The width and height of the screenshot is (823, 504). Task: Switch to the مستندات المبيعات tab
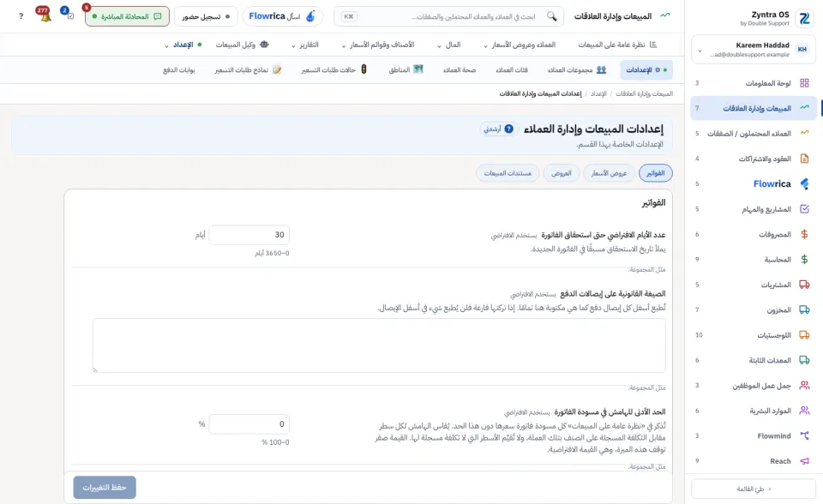point(508,173)
